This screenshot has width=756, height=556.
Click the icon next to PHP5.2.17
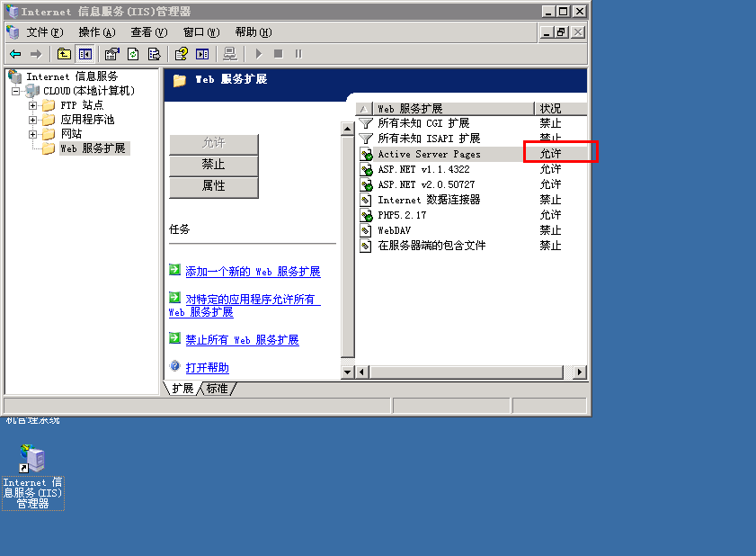pyautogui.click(x=366, y=215)
